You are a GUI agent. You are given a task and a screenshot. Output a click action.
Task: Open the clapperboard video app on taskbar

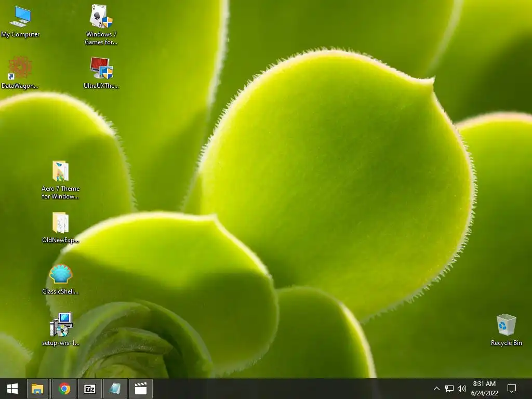(141, 389)
